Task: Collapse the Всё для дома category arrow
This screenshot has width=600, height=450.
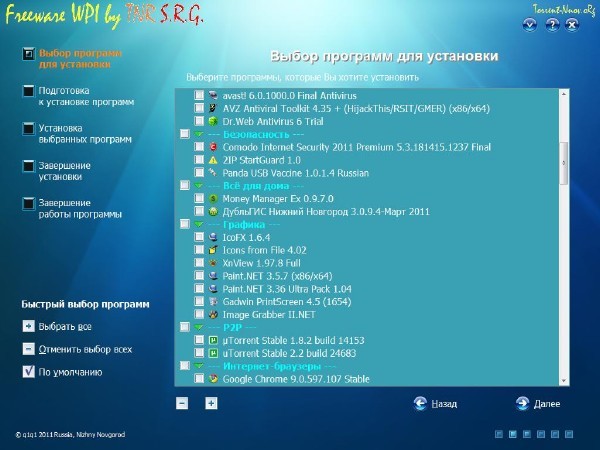Action: [x=199, y=186]
